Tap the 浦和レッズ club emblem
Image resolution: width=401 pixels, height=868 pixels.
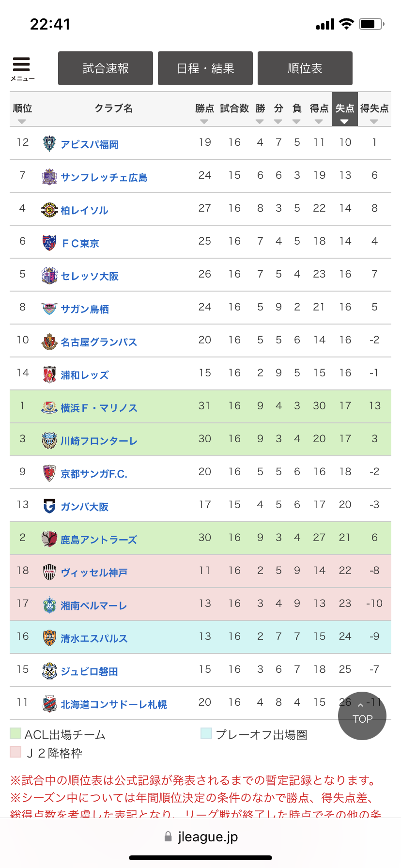pos(49,374)
